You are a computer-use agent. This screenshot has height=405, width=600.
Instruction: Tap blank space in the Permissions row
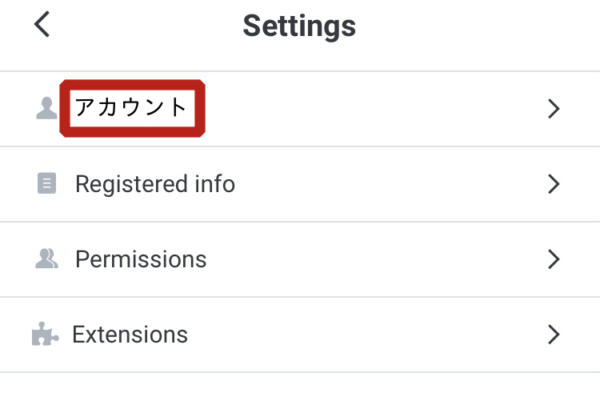pyautogui.click(x=375, y=259)
